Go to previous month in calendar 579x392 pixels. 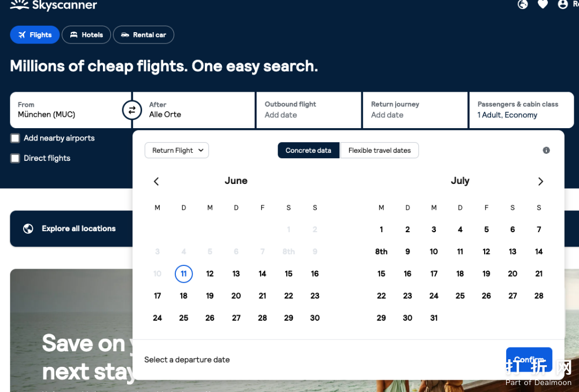click(157, 181)
